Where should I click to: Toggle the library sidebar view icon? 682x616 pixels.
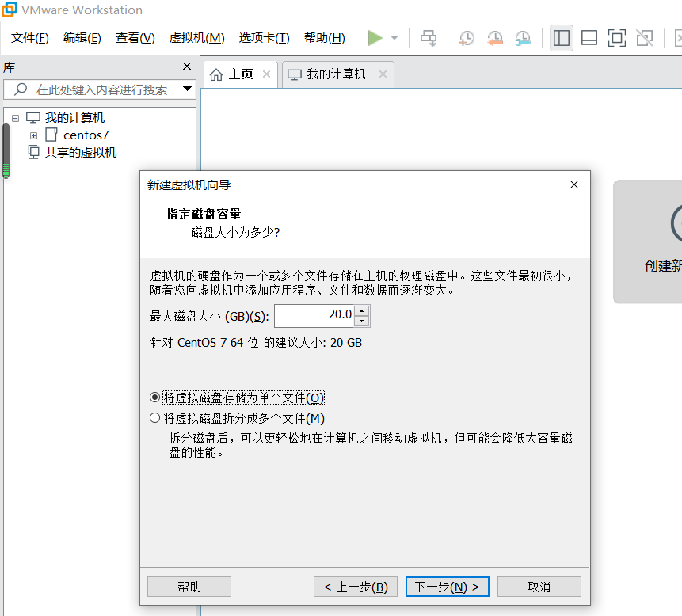point(561,38)
